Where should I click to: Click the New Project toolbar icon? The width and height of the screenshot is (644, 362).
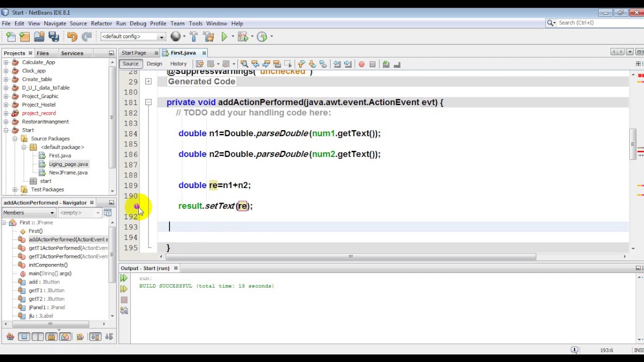[25, 37]
